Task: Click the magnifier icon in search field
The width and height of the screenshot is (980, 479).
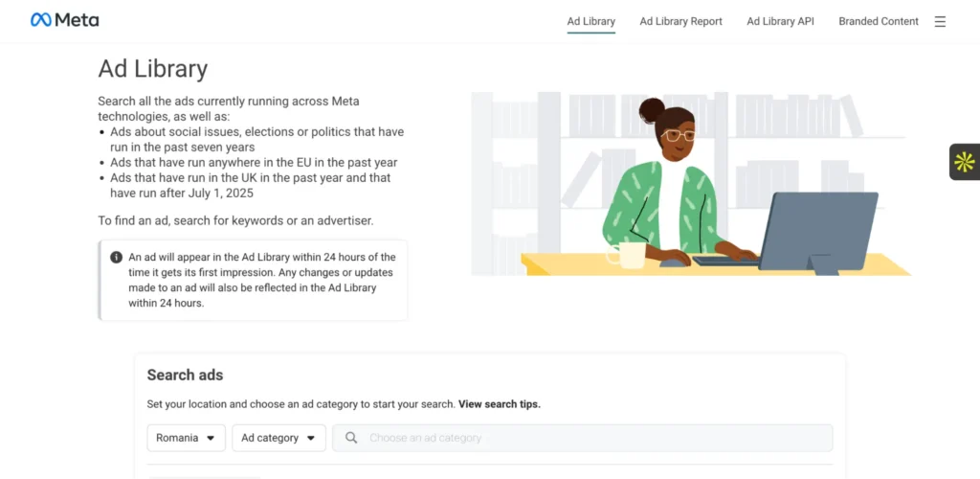Action: (x=351, y=438)
